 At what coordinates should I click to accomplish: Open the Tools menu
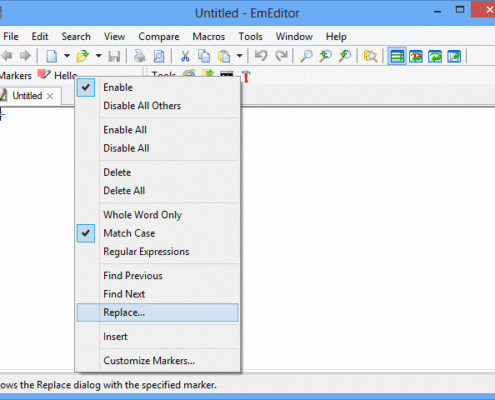[250, 36]
